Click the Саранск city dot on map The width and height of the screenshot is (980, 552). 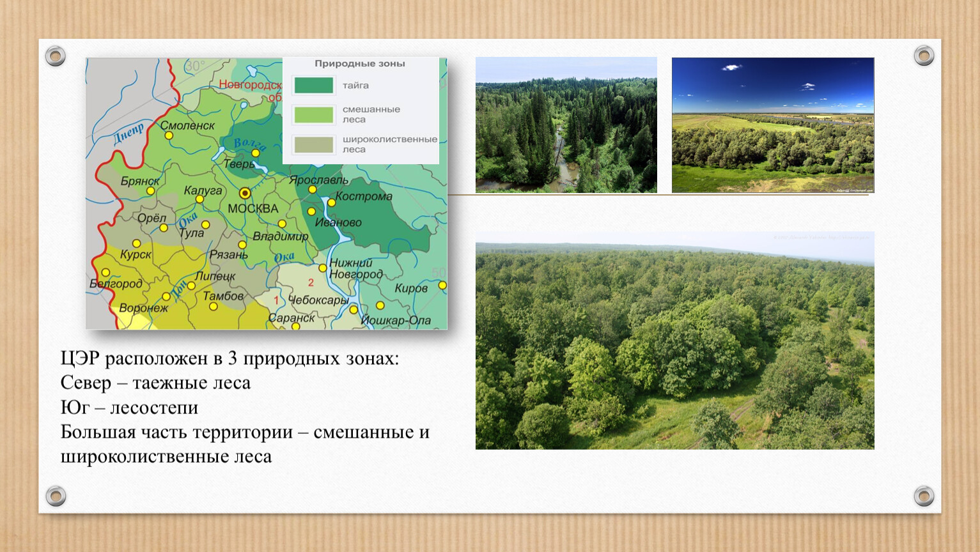(x=295, y=326)
